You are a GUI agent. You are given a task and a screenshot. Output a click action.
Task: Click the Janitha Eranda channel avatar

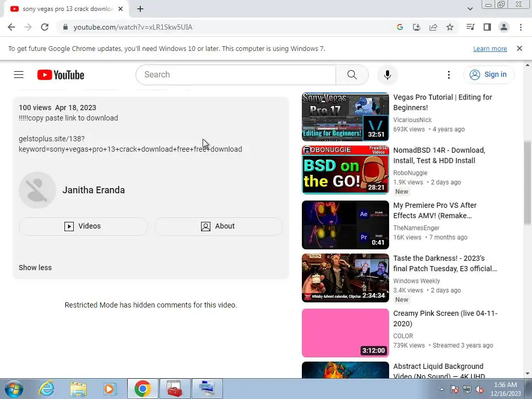tap(37, 190)
